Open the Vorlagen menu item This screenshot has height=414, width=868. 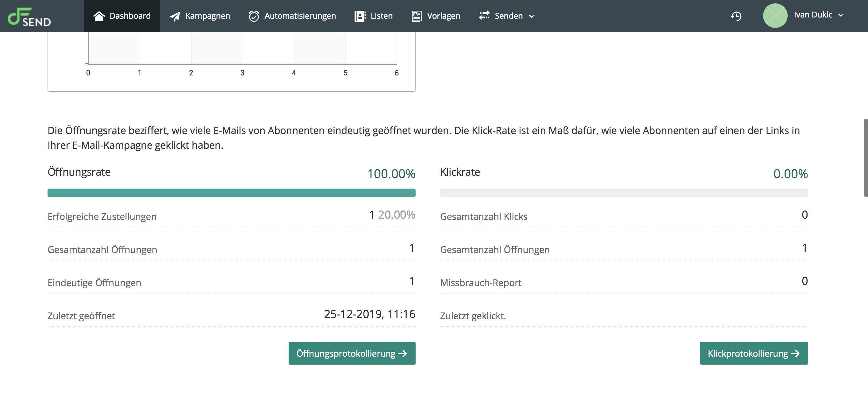(x=436, y=16)
